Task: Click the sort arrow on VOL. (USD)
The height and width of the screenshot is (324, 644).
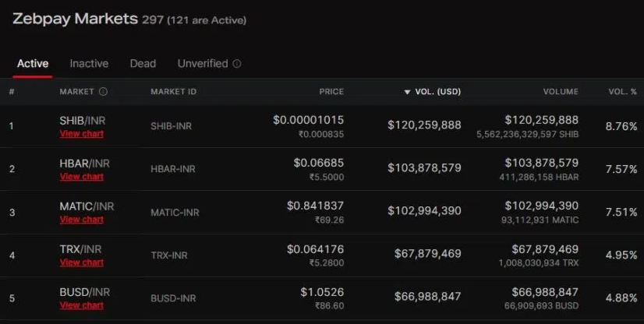Action: [x=407, y=92]
